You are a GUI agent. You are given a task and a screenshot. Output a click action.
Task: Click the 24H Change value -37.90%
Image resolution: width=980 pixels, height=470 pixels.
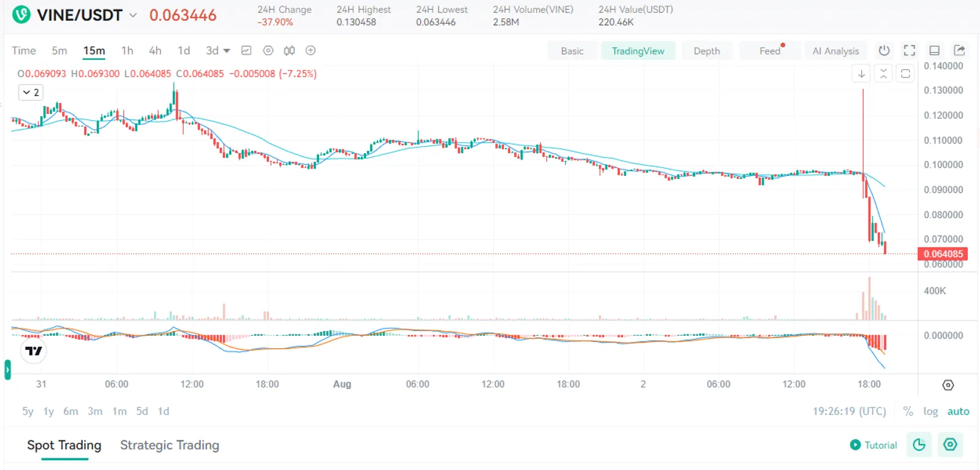tap(275, 22)
